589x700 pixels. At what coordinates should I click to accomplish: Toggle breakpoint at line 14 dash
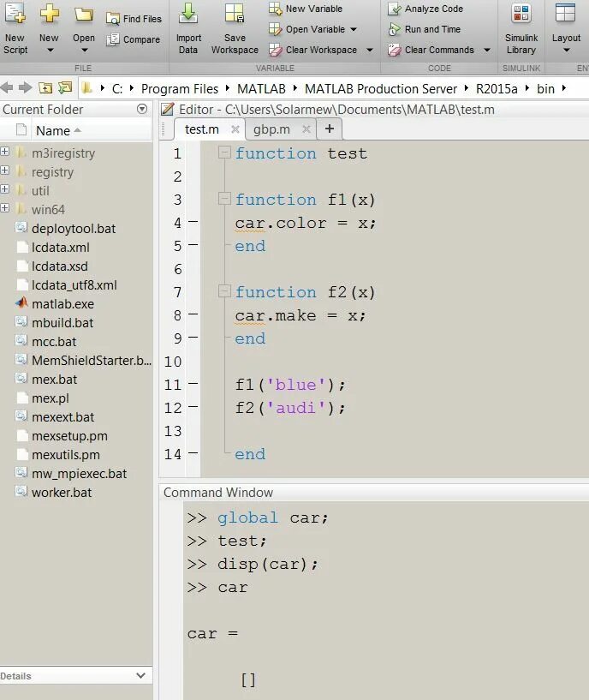pyautogui.click(x=193, y=452)
